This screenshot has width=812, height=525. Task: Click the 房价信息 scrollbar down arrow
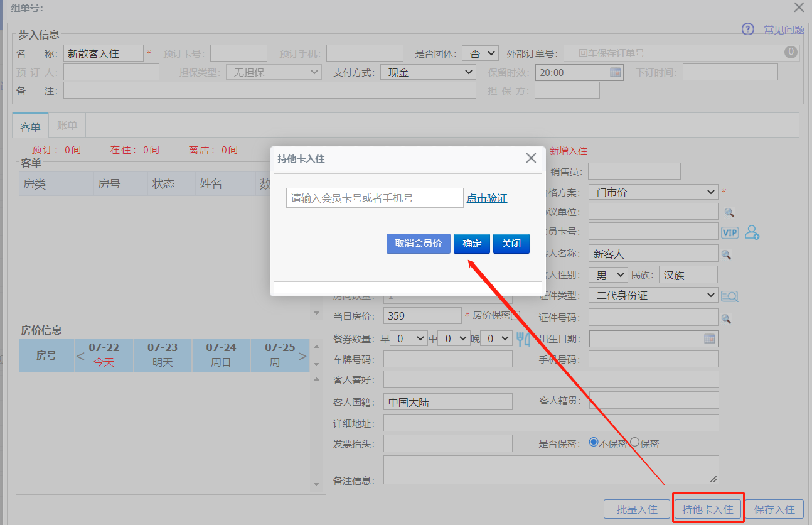pos(317,484)
